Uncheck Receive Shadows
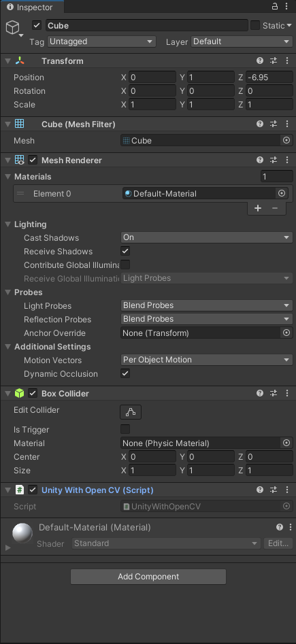 125,251
